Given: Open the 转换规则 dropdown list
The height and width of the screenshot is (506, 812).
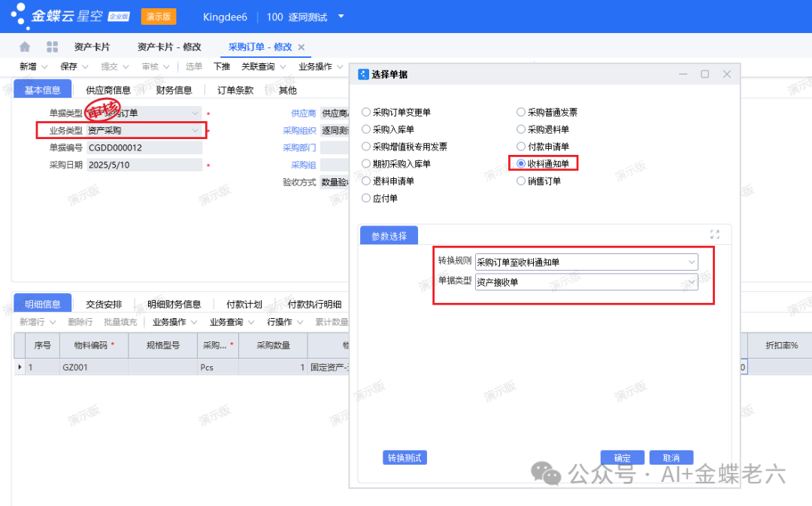Looking at the screenshot, I should click(x=691, y=262).
